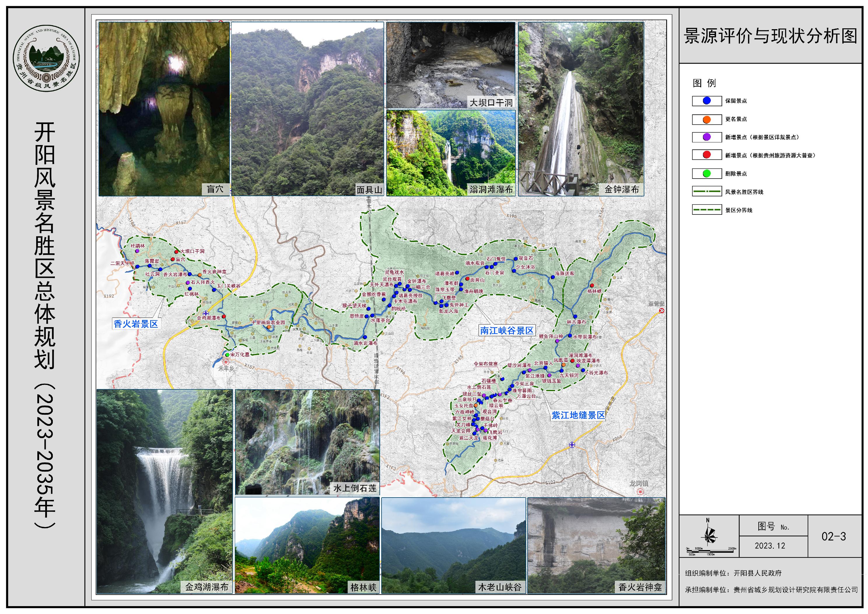Click the green marker beside 宋万化墓
This screenshot has height=614, width=868.
(227, 355)
